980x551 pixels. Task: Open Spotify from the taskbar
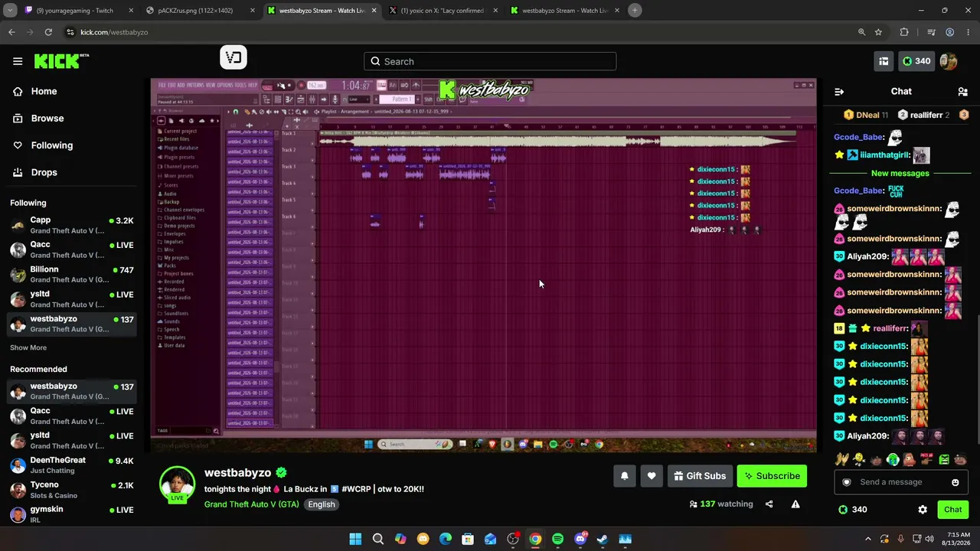coord(557,539)
